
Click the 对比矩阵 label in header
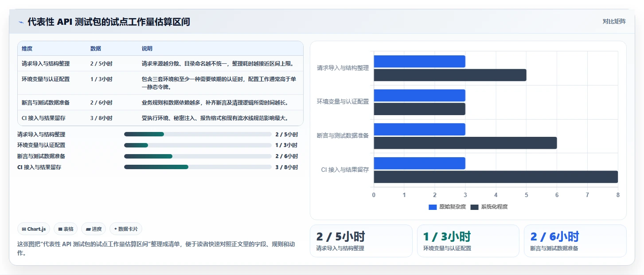coord(614,21)
